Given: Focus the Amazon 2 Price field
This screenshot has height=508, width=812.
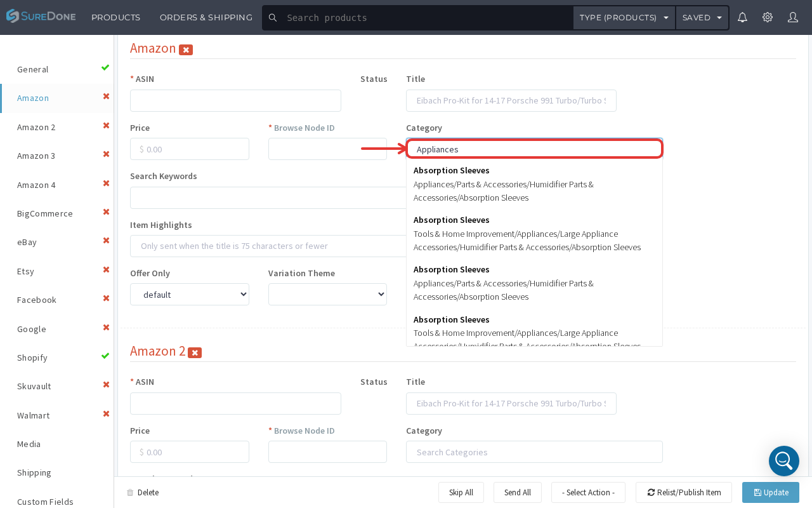Looking at the screenshot, I should point(190,452).
